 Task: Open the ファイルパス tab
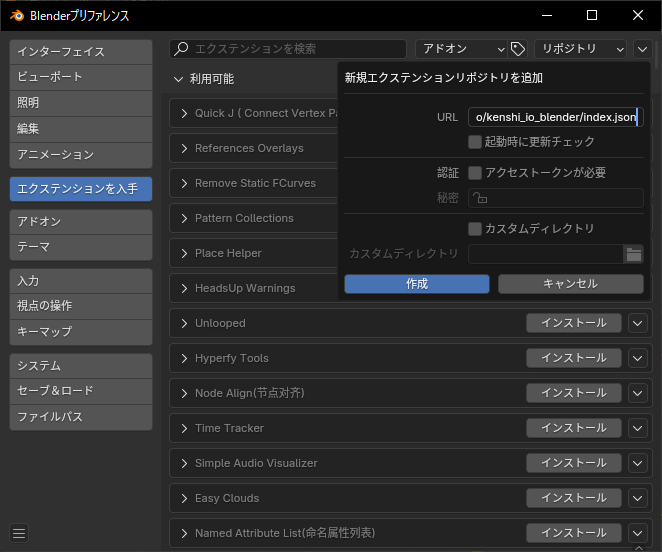81,417
